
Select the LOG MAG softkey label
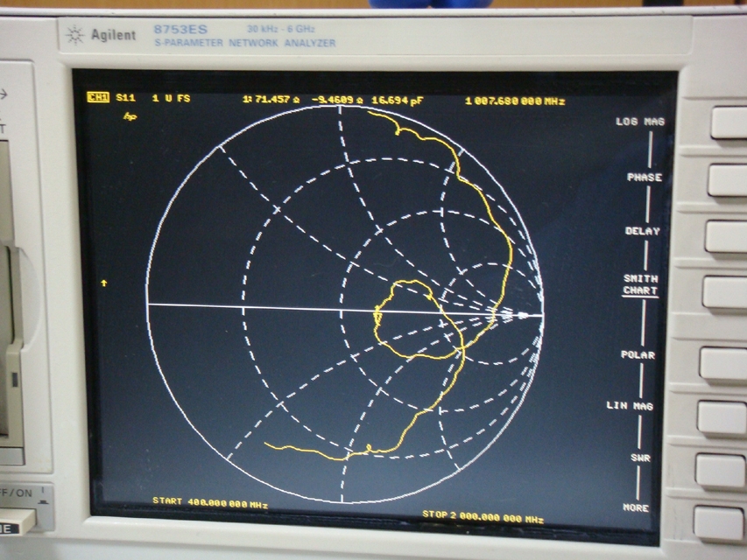click(640, 122)
